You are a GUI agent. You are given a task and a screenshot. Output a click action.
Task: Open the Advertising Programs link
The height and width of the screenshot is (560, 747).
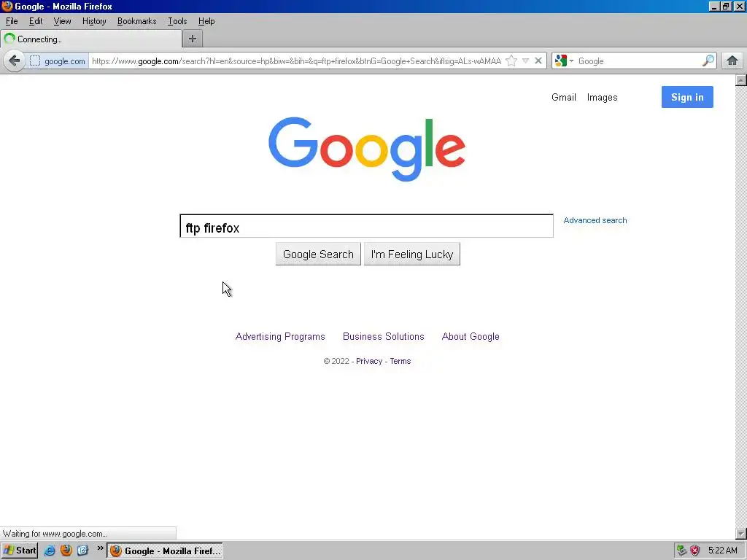click(x=280, y=336)
